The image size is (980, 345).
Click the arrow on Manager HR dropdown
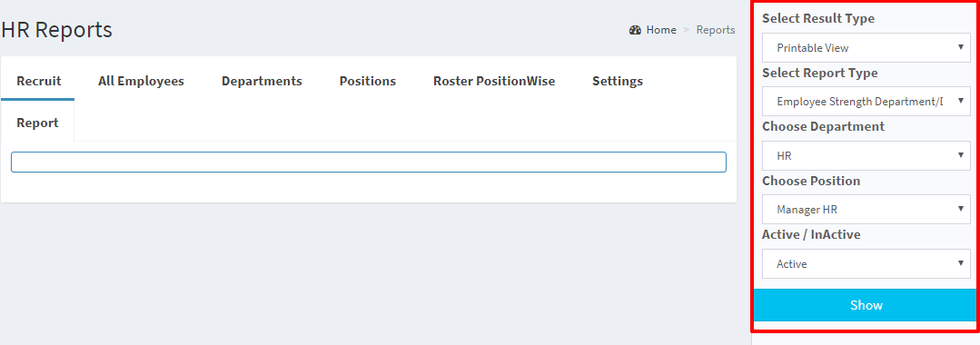click(961, 210)
